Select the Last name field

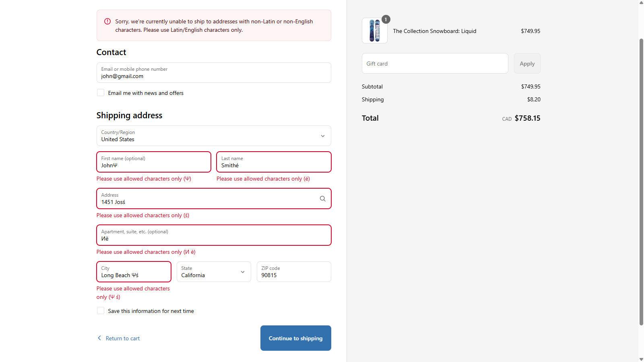(274, 162)
